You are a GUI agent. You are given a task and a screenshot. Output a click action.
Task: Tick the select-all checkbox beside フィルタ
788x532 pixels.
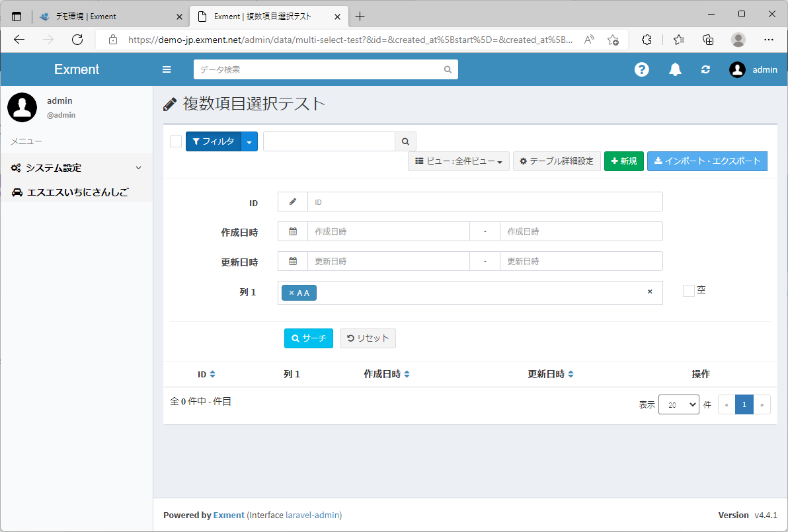point(176,141)
